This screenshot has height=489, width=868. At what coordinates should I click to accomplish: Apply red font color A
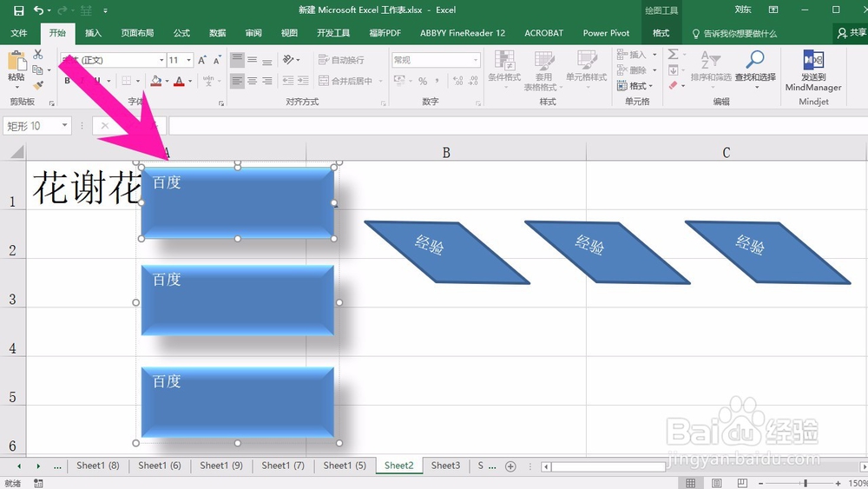[179, 81]
